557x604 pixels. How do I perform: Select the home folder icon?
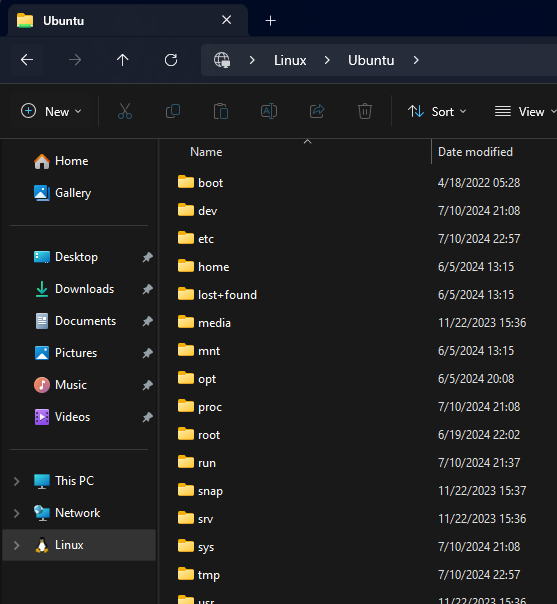(x=186, y=266)
